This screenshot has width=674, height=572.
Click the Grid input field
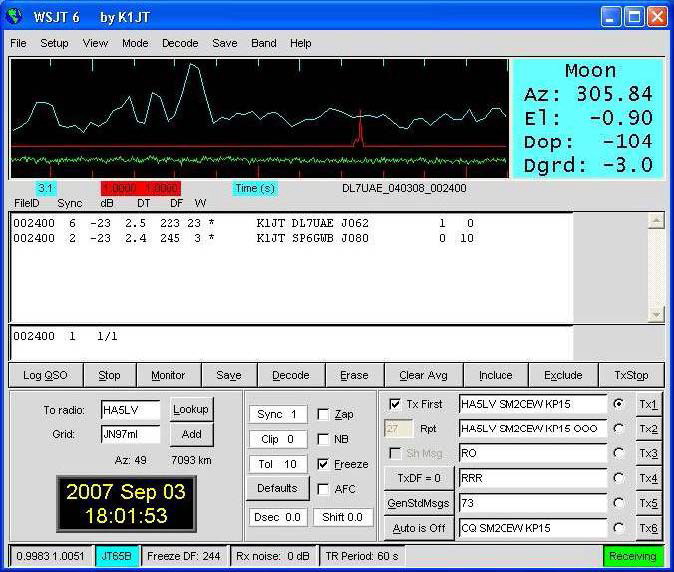tap(130, 434)
